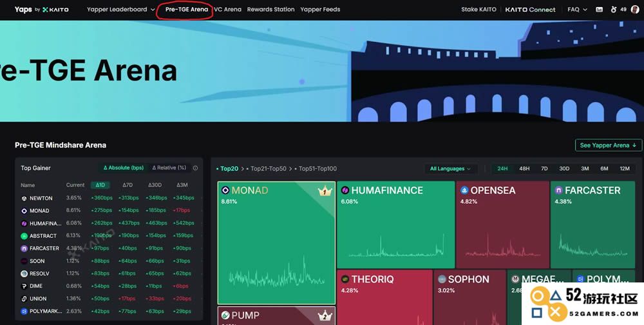This screenshot has height=325, width=644.
Task: Expand the Yapper Leaderboard dropdown
Action: pyautogui.click(x=121, y=10)
